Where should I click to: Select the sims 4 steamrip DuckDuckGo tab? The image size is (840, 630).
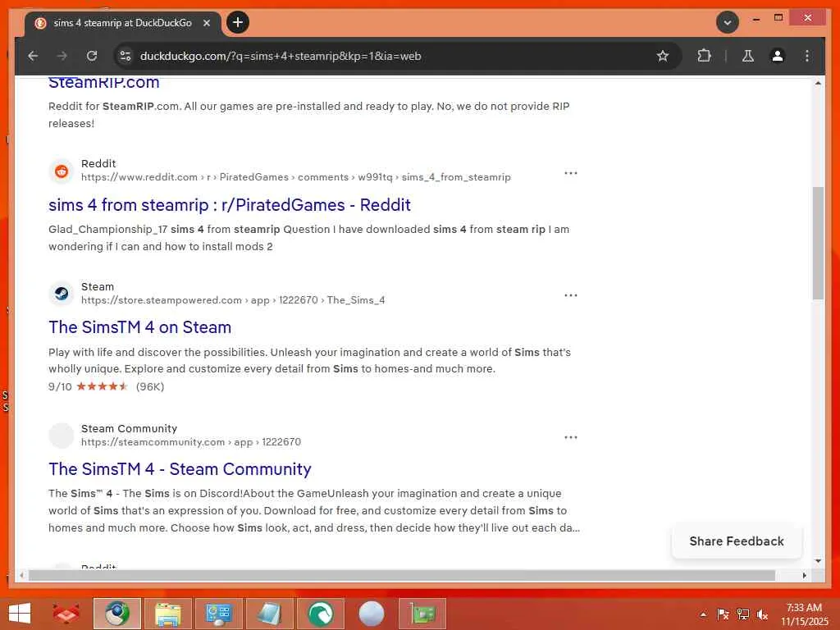pyautogui.click(x=123, y=24)
